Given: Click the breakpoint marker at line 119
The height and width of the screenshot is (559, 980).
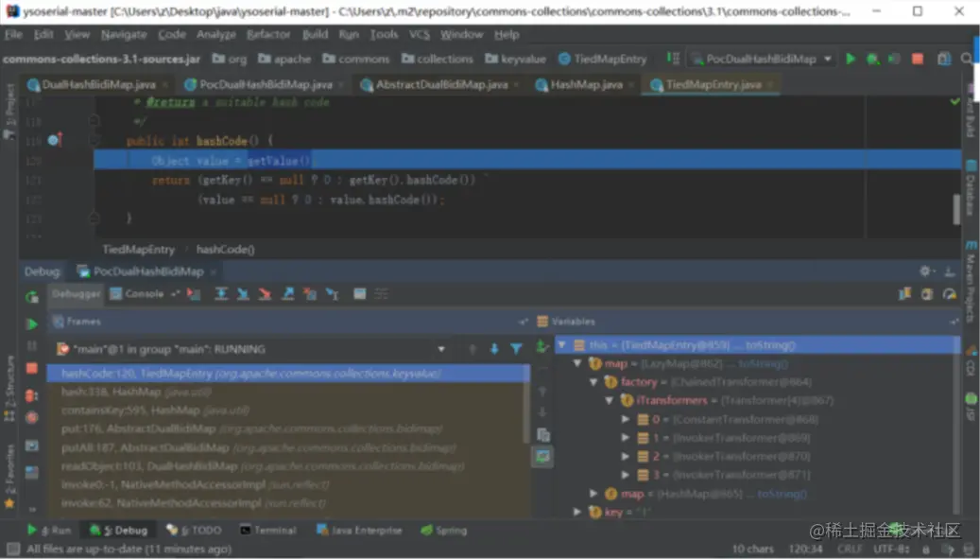Looking at the screenshot, I should (55, 140).
